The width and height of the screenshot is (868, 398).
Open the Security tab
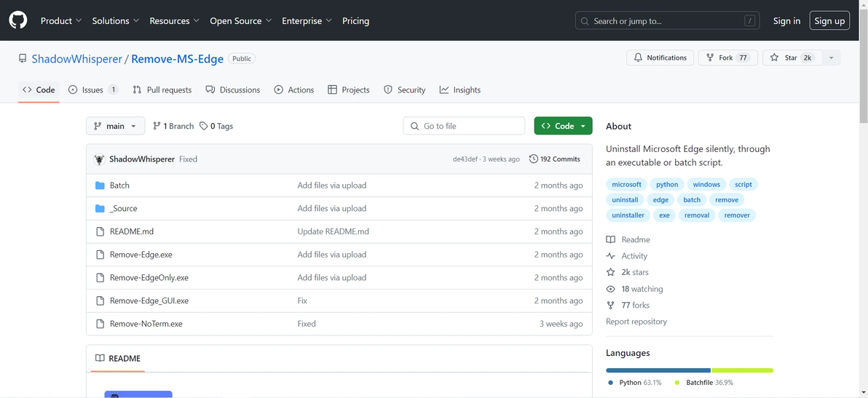click(x=405, y=90)
